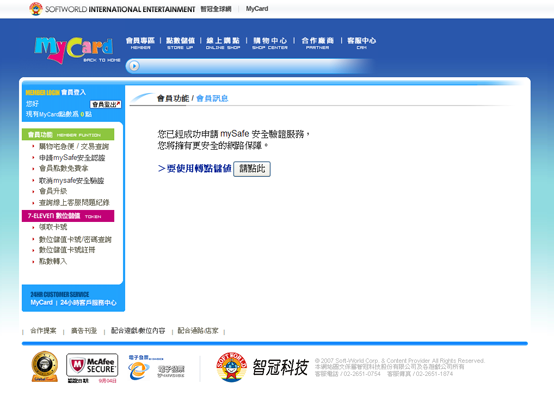Open 數位儲值卡號/密碼查詢 sidebar link
Screen dimensions: 554x396
(75, 240)
